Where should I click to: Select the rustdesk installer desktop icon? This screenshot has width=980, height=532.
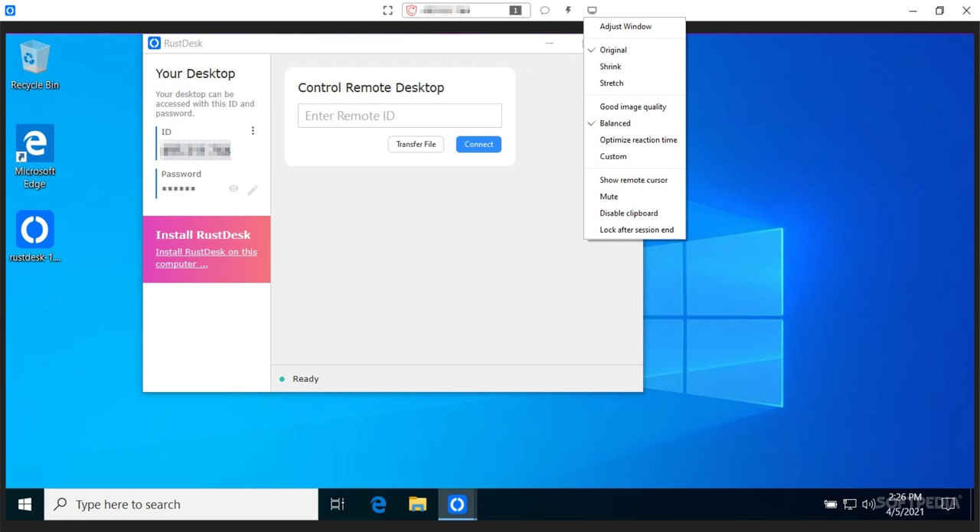coord(34,237)
